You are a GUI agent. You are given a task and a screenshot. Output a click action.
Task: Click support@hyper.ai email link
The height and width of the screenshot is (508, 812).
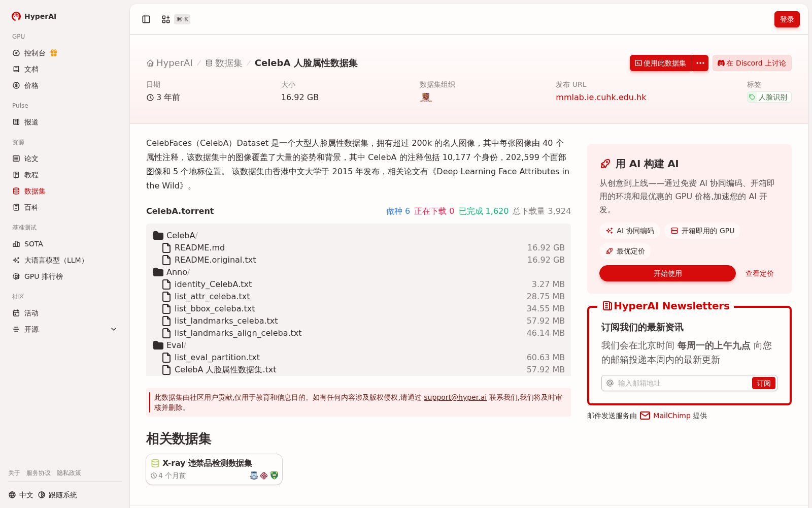[455, 397]
